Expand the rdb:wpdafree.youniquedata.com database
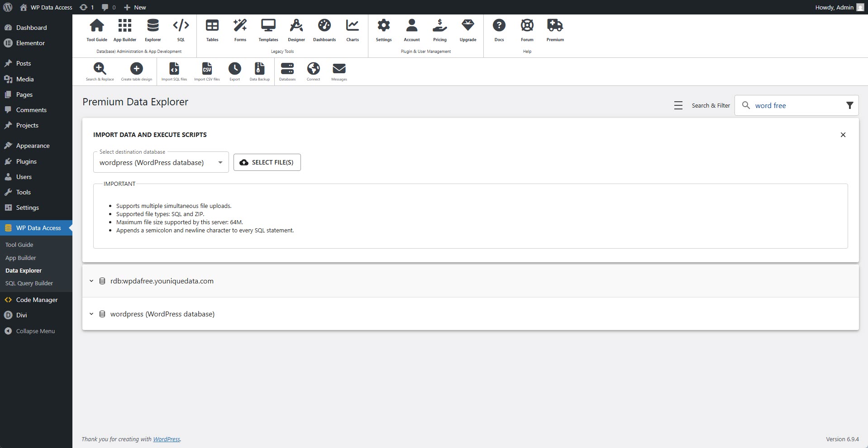This screenshot has height=448, width=868. (91, 281)
